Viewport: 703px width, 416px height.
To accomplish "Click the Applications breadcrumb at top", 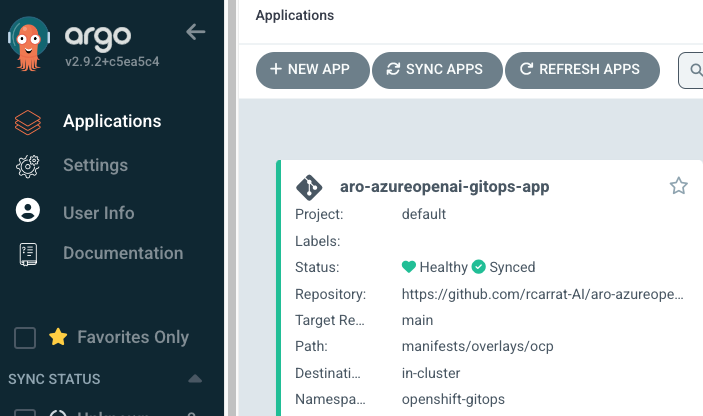I will [295, 15].
